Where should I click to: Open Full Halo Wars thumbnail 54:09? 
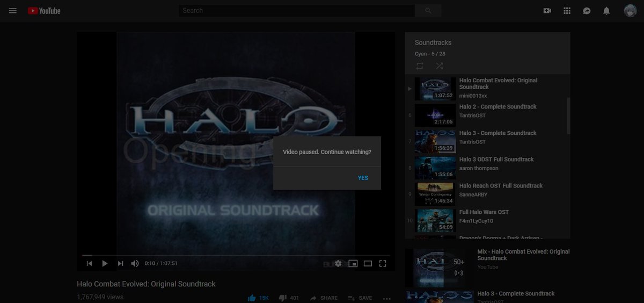point(435,220)
